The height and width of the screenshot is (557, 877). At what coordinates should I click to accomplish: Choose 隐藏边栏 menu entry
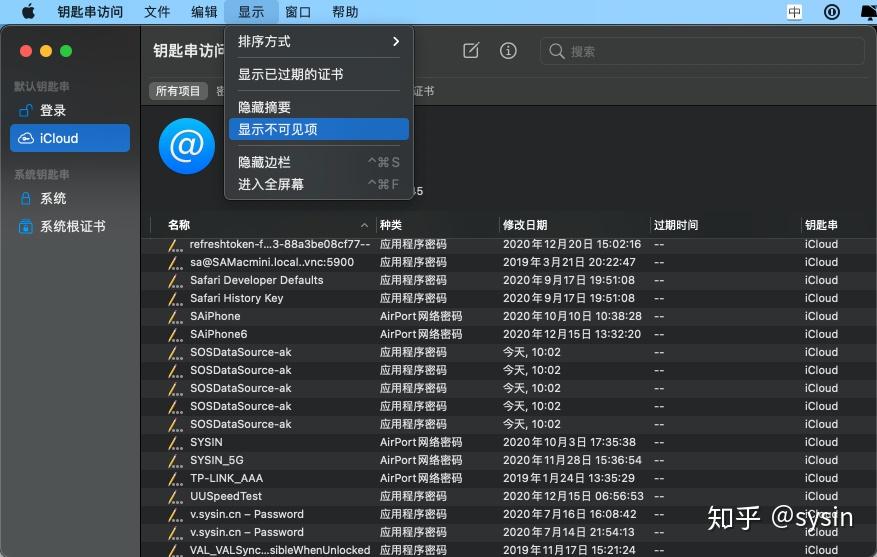(x=319, y=162)
